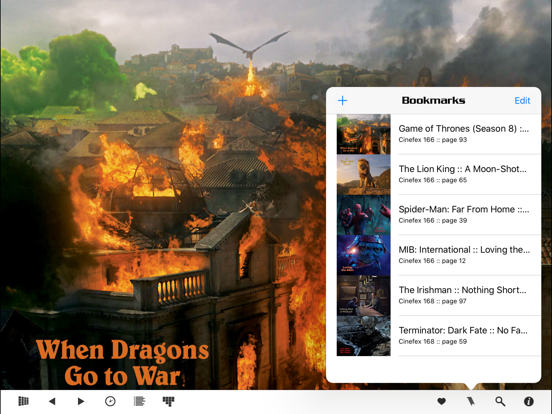Tap the When Dragons Go to War title
Viewport: 552px width, 414px height.
pos(123,363)
